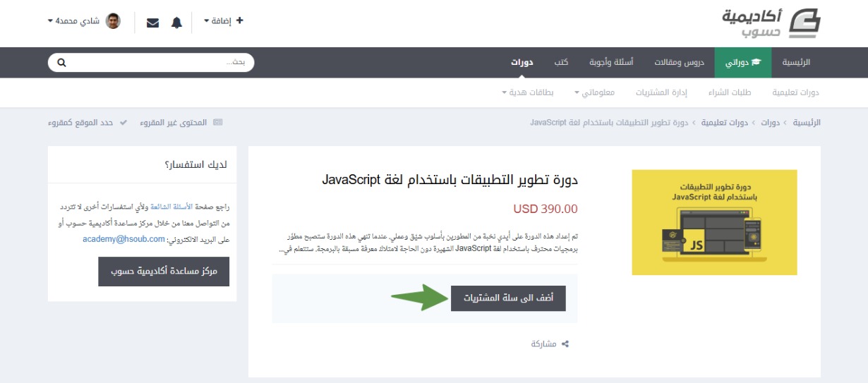Click the مشاركة share link
This screenshot has height=383, width=868.
pos(550,344)
